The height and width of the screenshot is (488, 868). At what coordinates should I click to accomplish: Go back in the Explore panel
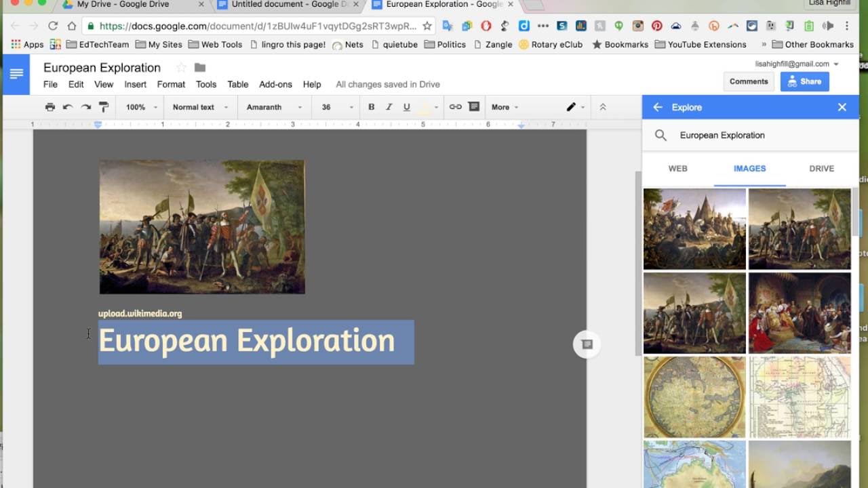[657, 107]
